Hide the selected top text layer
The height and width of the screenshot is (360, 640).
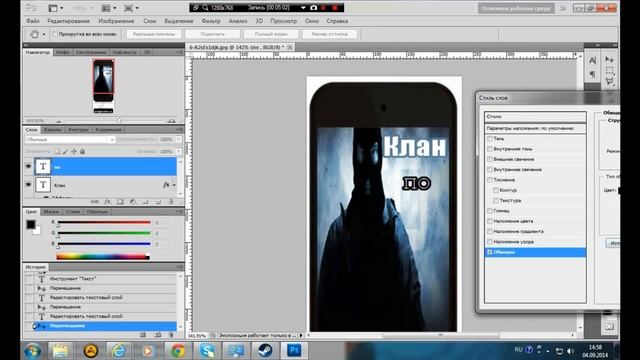pos(28,167)
